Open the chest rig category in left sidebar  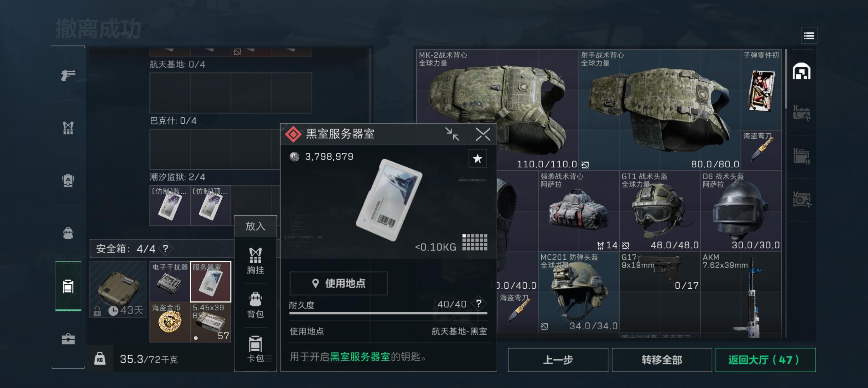pyautogui.click(x=68, y=128)
